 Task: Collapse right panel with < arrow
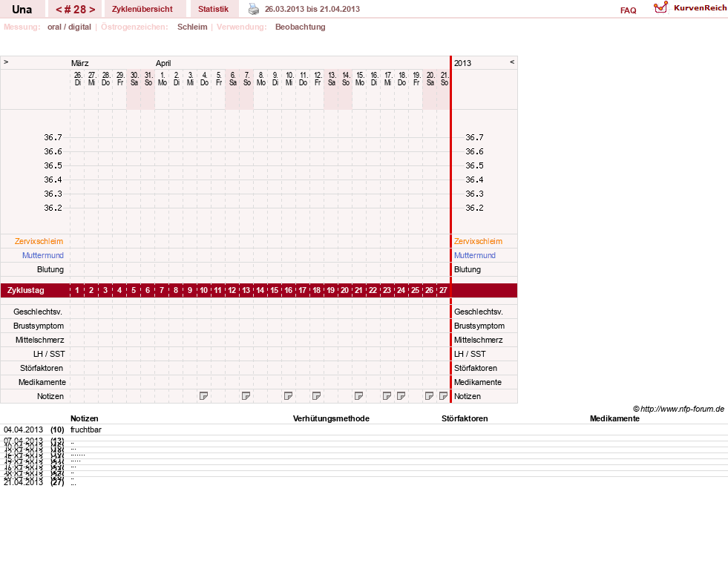tap(512, 62)
